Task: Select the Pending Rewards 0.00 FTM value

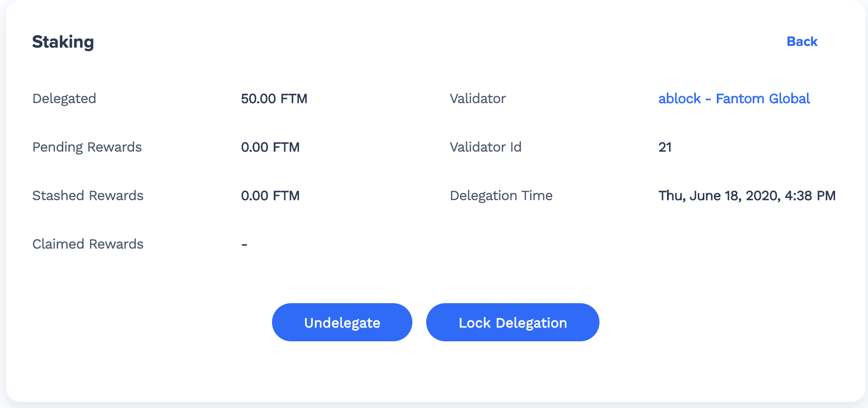Action: (271, 147)
